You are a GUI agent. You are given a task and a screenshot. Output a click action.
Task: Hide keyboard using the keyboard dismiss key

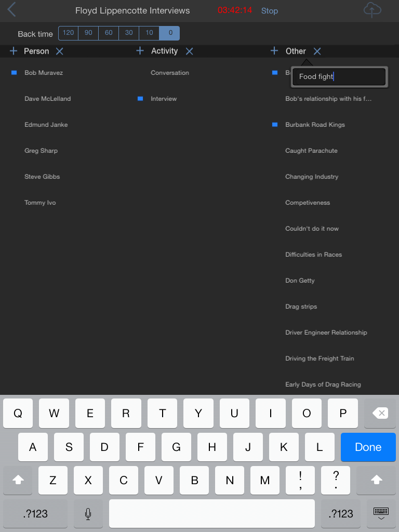pos(381,514)
